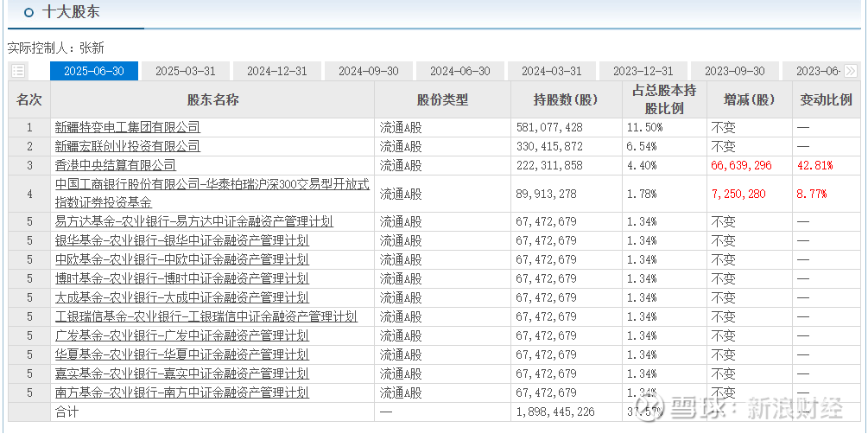Click the double-arrow next dates icon

851,71
